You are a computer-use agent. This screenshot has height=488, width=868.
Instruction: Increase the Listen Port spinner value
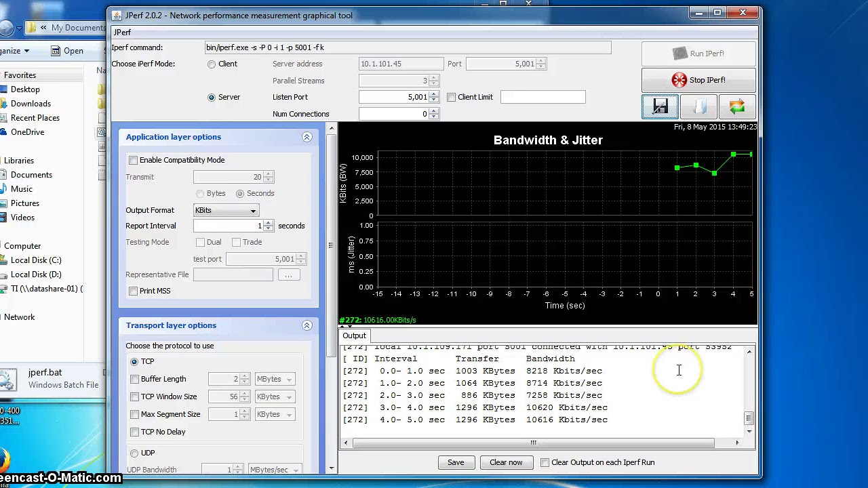(434, 94)
